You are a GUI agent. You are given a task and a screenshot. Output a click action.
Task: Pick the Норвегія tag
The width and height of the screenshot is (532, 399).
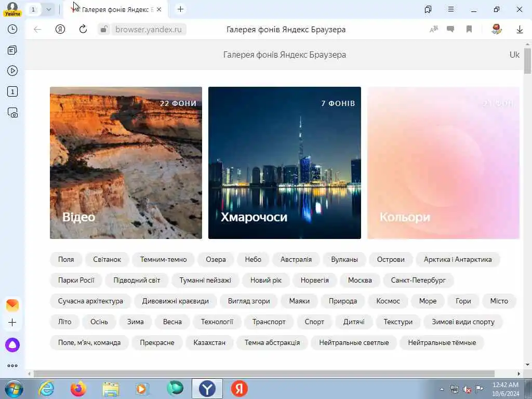click(315, 280)
